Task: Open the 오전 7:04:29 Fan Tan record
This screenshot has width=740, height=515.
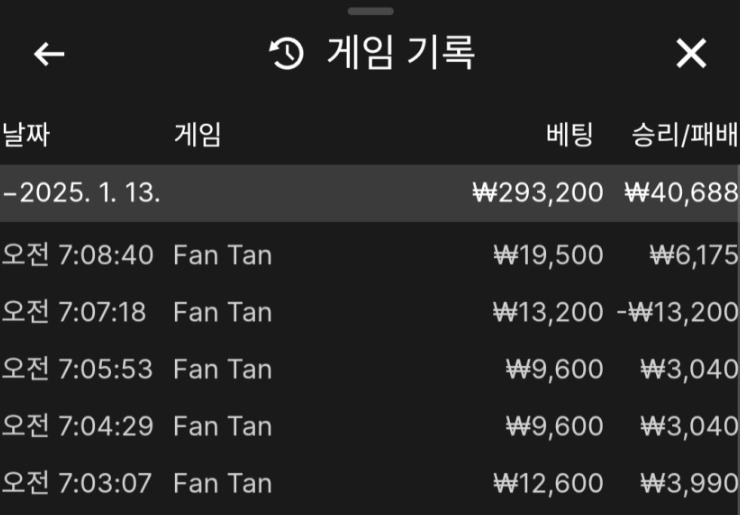Action: tap(222, 426)
